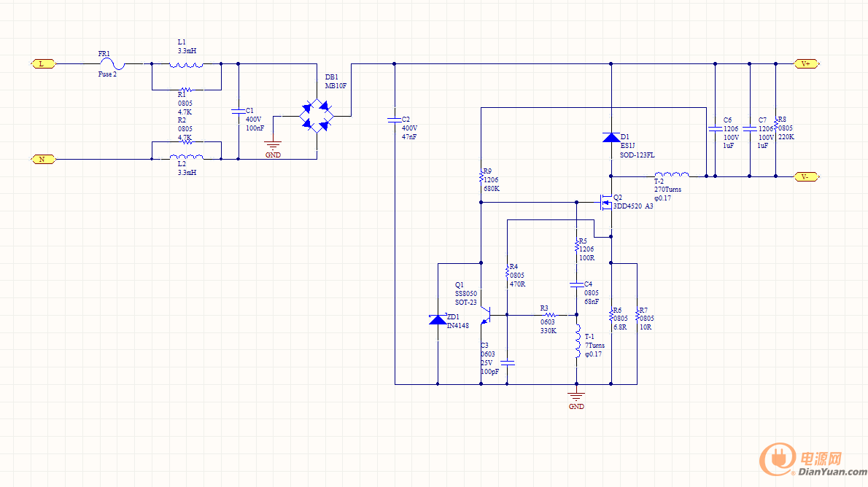
Task: Select the 680K value of R9
Action: pyautogui.click(x=492, y=189)
